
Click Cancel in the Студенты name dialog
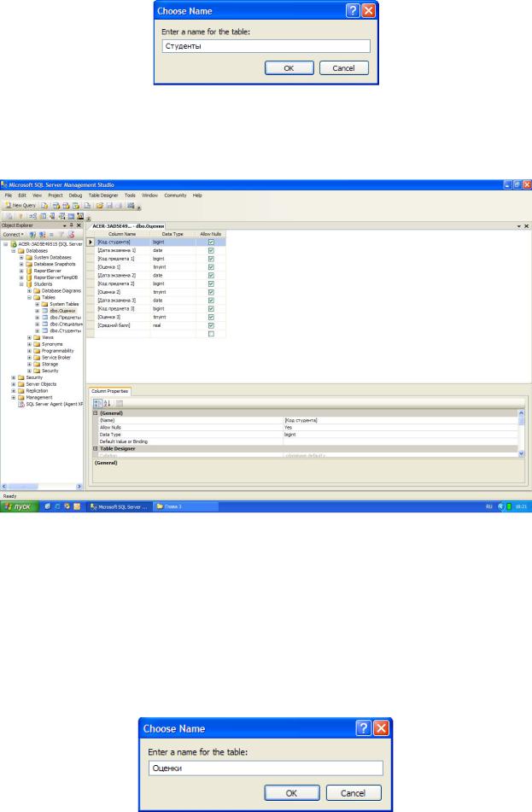click(343, 67)
